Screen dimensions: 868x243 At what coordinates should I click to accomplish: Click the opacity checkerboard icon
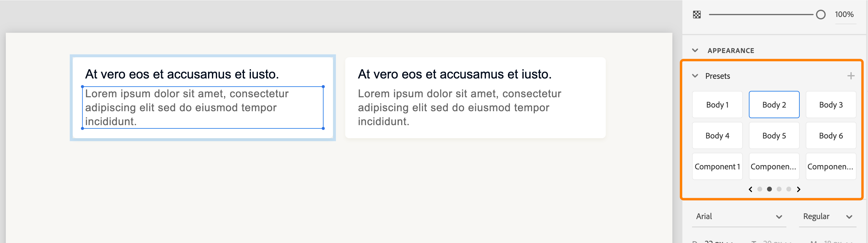[x=697, y=15]
